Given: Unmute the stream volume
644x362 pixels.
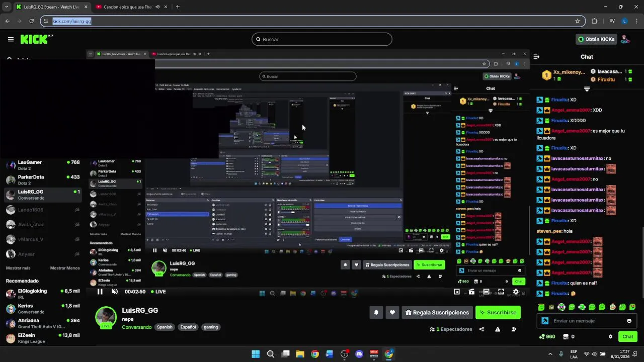Looking at the screenshot, I should [x=115, y=292].
